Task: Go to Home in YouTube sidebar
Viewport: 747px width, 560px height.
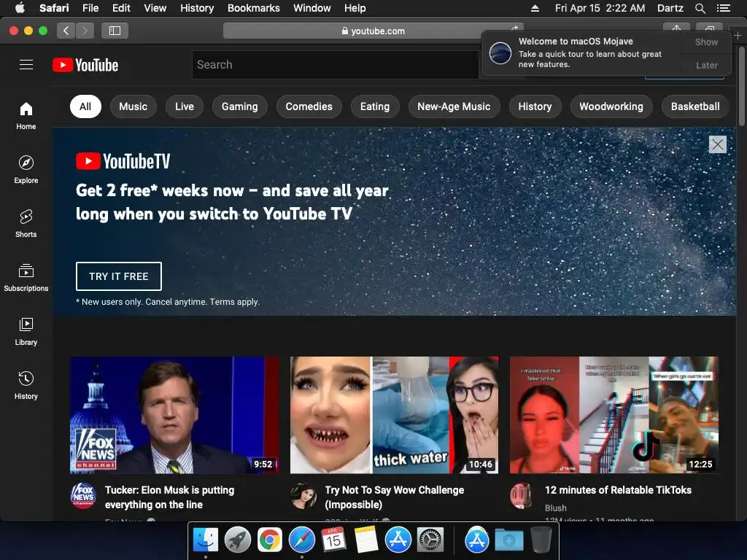Action: tap(26, 116)
